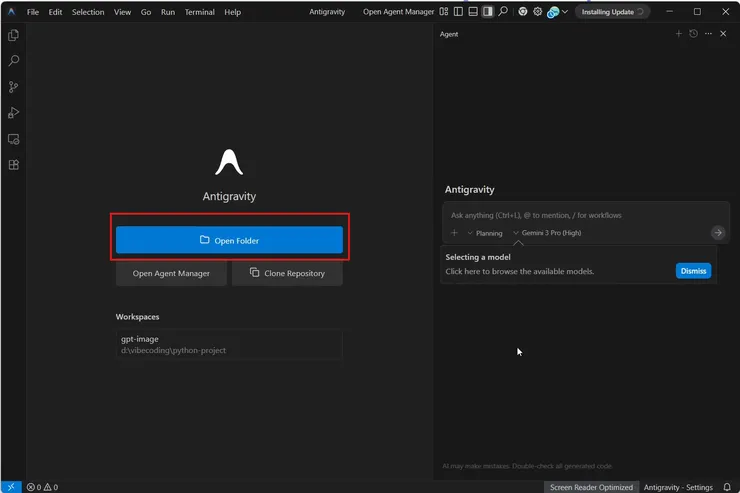Open the Help menu
This screenshot has height=493, width=740.
[x=232, y=12]
